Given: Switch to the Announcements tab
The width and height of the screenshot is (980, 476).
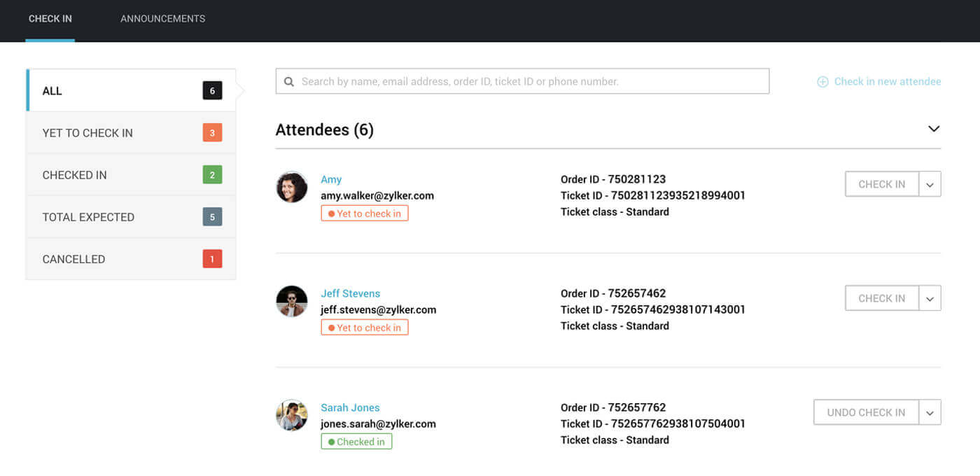Looking at the screenshot, I should (162, 19).
